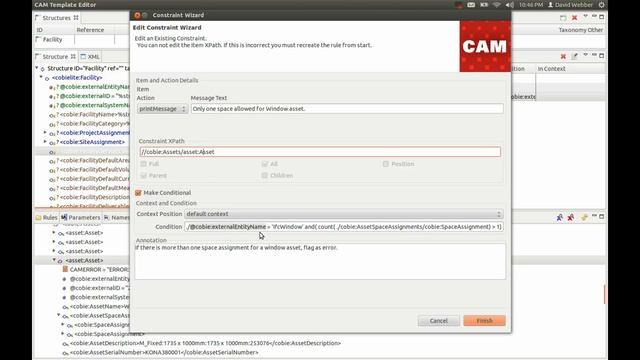Click the volume icon in the top bar
The width and height of the screenshot is (640, 360).
(x=510, y=5)
